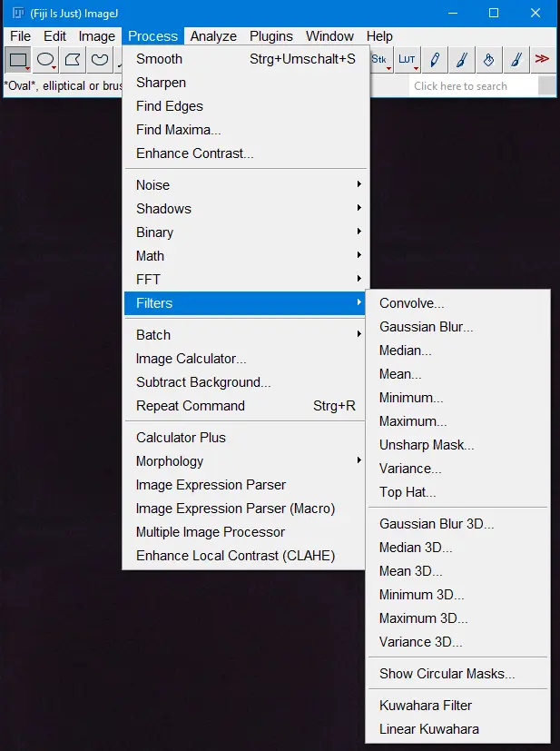Choose Enhance Local Contrast (CLAHE)
This screenshot has height=751, width=560.
point(235,556)
